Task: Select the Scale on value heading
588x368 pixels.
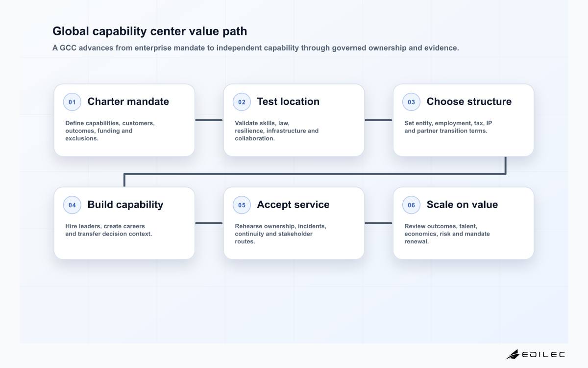Action: (x=462, y=205)
